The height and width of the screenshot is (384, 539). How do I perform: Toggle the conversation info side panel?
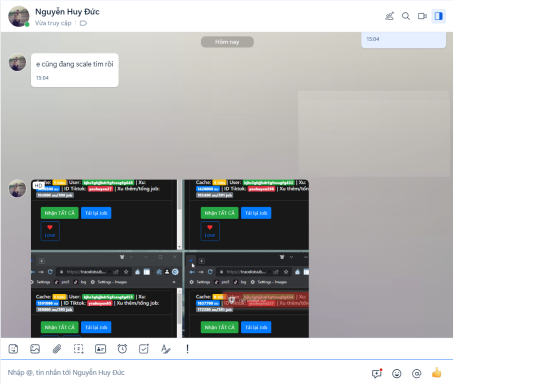pyautogui.click(x=439, y=16)
